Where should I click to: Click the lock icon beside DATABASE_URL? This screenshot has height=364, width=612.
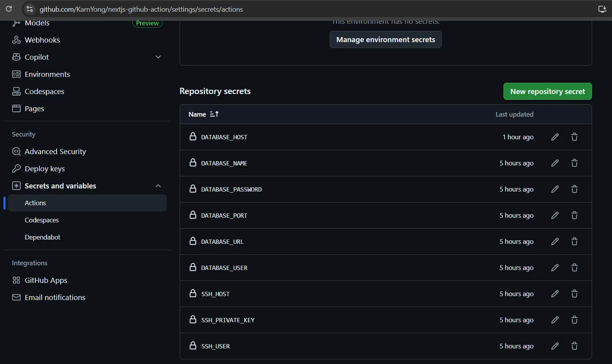point(193,241)
